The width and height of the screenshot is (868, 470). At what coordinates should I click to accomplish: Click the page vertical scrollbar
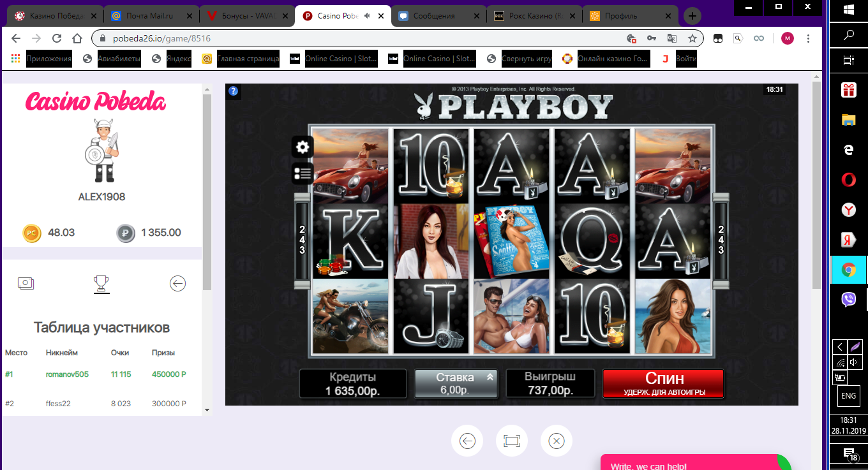816,184
